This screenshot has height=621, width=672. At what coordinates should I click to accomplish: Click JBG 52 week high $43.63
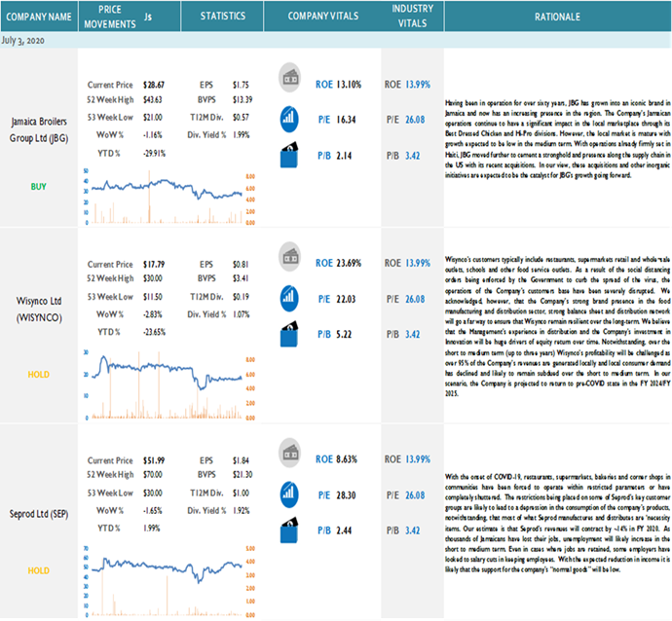153,100
